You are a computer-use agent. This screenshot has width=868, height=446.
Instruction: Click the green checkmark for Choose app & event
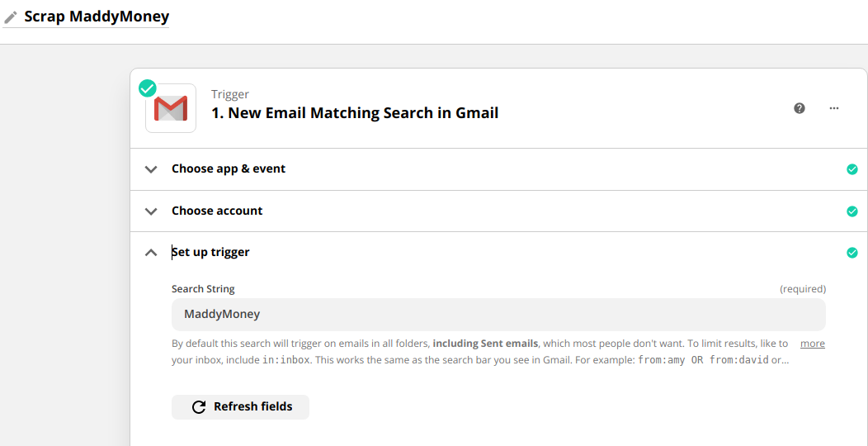pos(852,169)
